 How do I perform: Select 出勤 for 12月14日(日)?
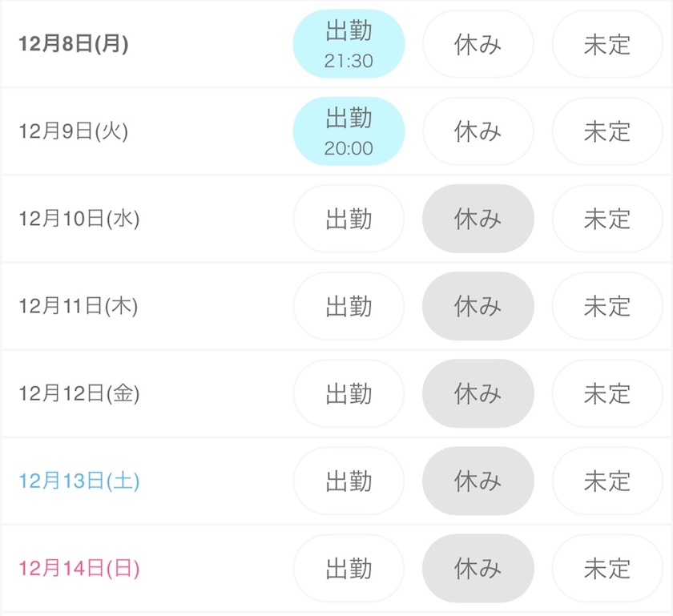(349, 569)
